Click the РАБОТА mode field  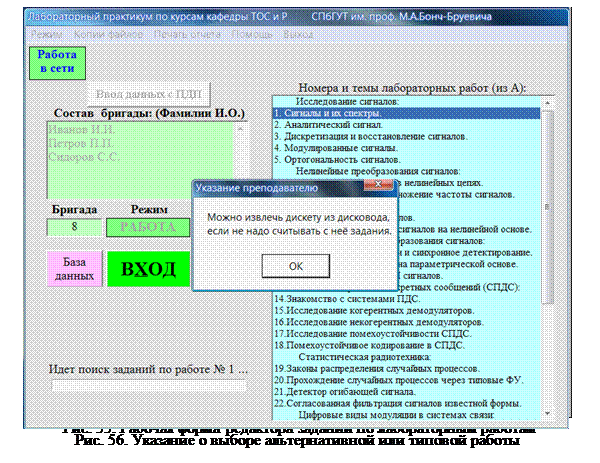tap(148, 227)
